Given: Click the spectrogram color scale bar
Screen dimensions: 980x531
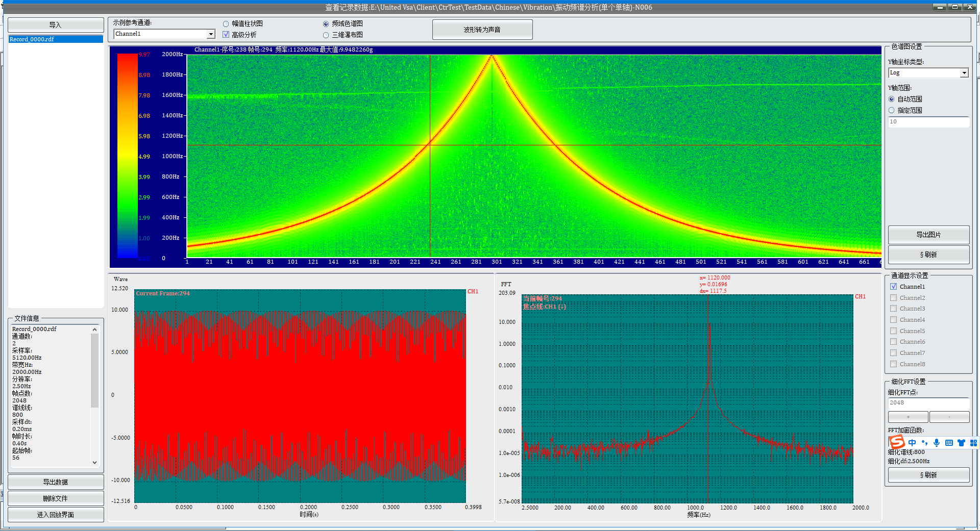Looking at the screenshot, I should click(x=127, y=156).
